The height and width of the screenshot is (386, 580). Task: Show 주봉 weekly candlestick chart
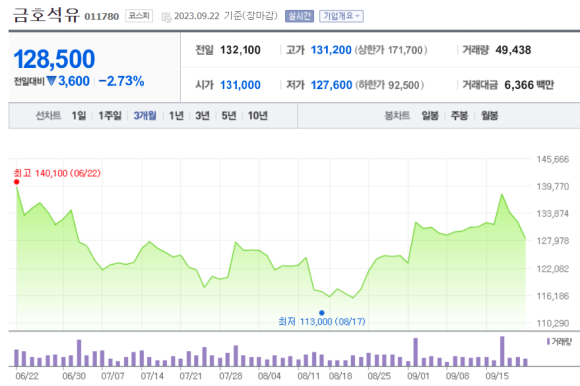pos(459,116)
